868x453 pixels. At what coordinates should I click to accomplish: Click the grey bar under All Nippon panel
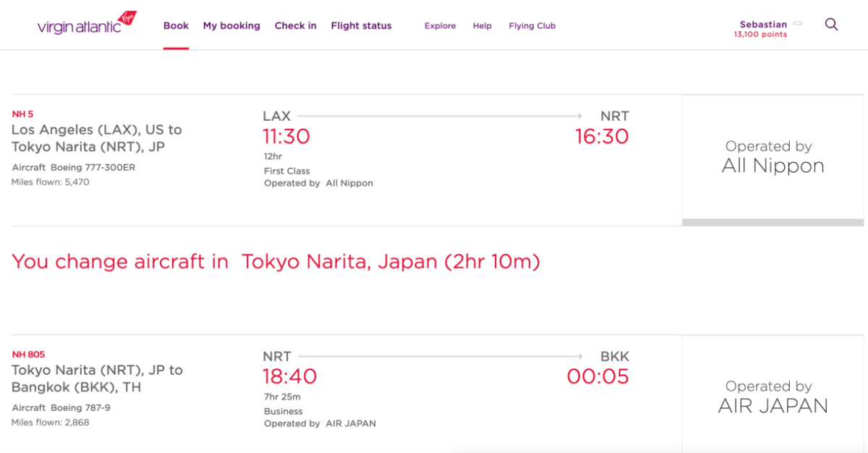[x=773, y=222]
